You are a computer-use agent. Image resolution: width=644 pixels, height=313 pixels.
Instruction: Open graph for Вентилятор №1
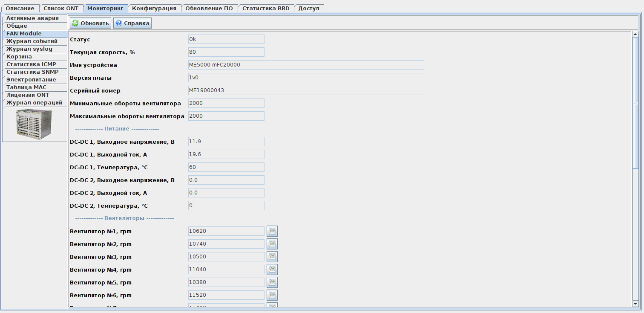click(x=272, y=231)
